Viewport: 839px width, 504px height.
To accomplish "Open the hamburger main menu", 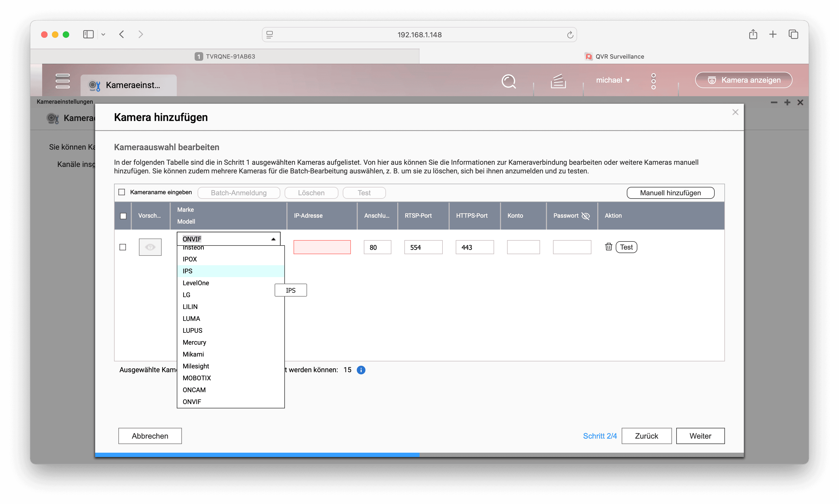I will [x=62, y=81].
